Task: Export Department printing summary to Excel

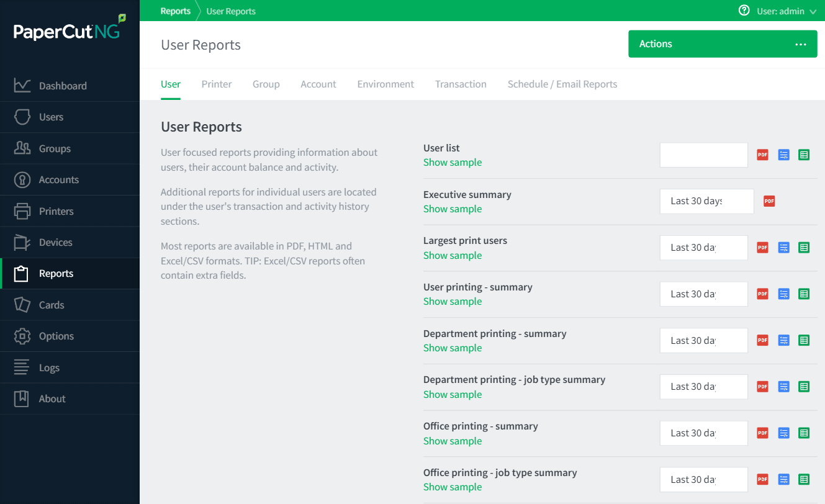Action: click(x=804, y=340)
